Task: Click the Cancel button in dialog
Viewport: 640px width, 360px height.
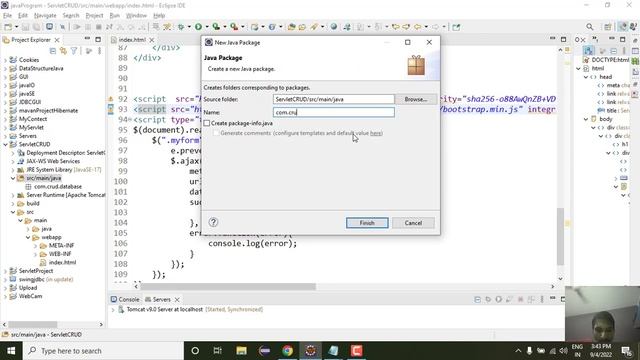Action: (413, 223)
